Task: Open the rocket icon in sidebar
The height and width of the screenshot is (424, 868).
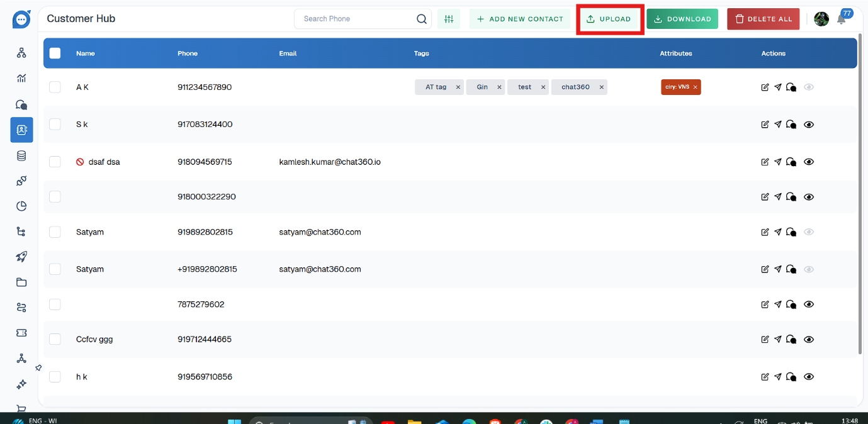Action: coord(21,257)
